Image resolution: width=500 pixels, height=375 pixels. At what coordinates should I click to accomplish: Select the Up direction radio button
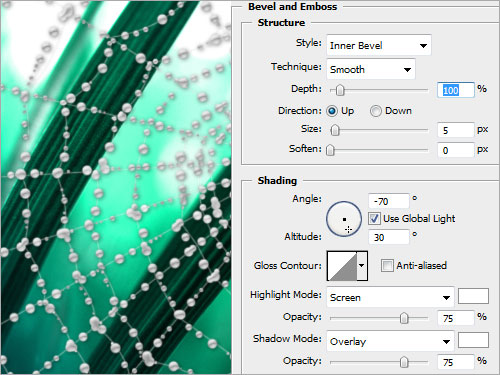point(332,111)
